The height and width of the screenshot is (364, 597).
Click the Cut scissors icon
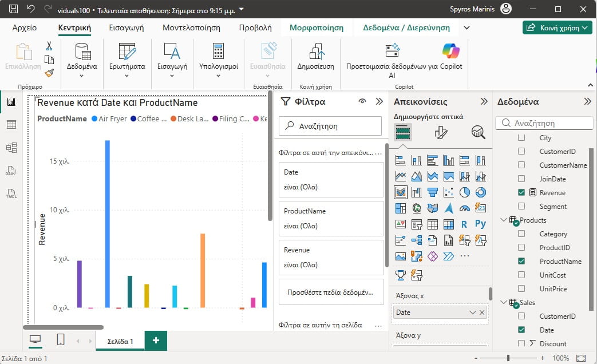click(x=49, y=46)
